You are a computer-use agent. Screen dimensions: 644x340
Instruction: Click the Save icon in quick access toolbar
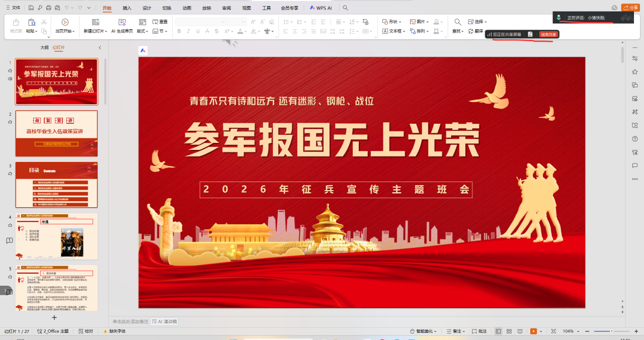(31, 8)
